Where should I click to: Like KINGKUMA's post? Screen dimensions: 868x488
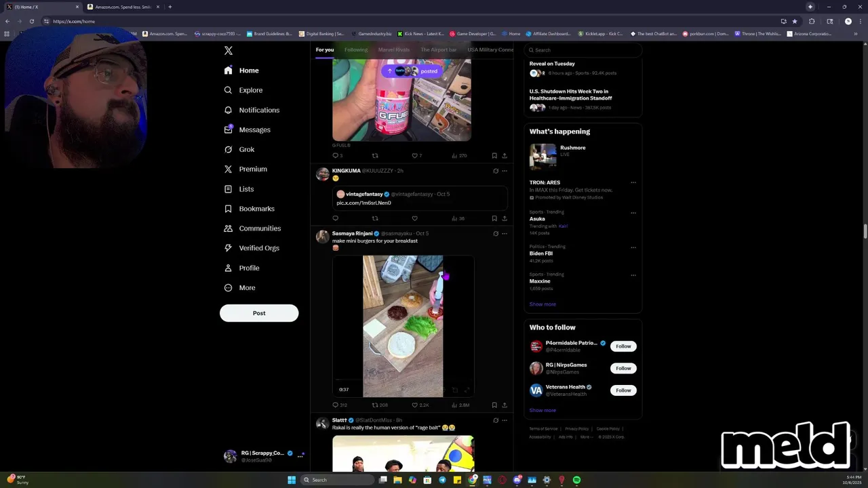[415, 218]
